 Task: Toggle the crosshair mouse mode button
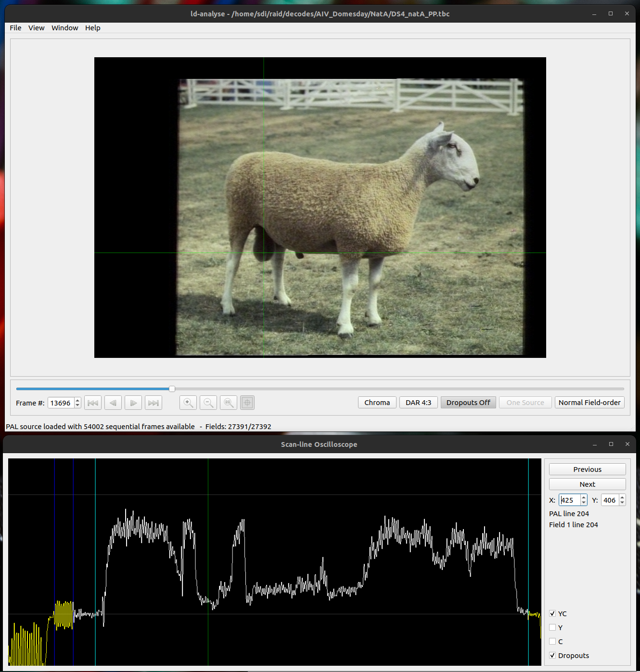[247, 403]
